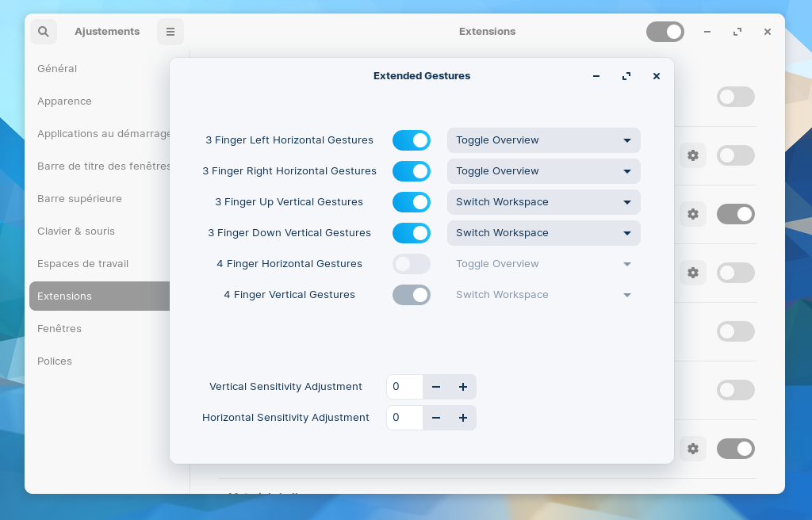Toggle 3 Finger Right Horizontal Gestures switch
Image resolution: width=812 pixels, height=520 pixels.
point(412,171)
